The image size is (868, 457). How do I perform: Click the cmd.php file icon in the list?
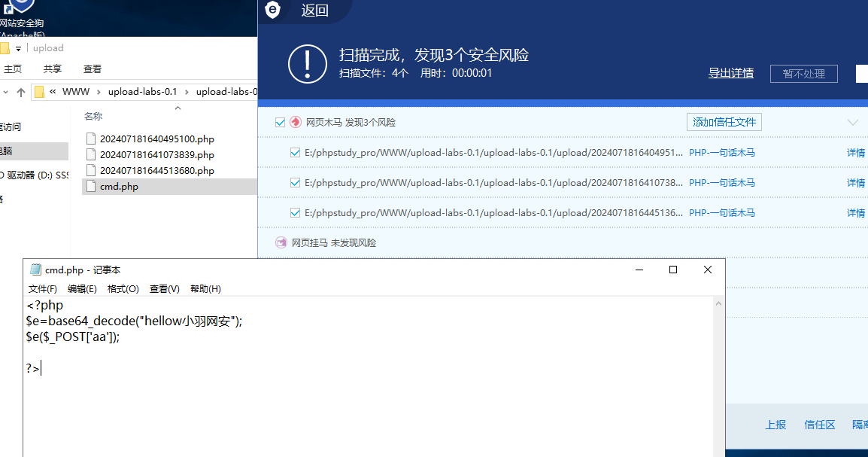click(91, 187)
